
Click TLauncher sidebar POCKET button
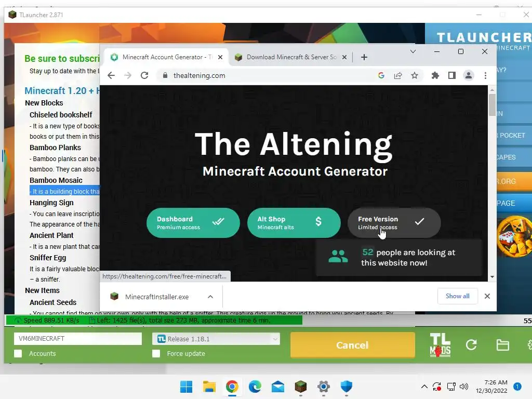click(514, 136)
